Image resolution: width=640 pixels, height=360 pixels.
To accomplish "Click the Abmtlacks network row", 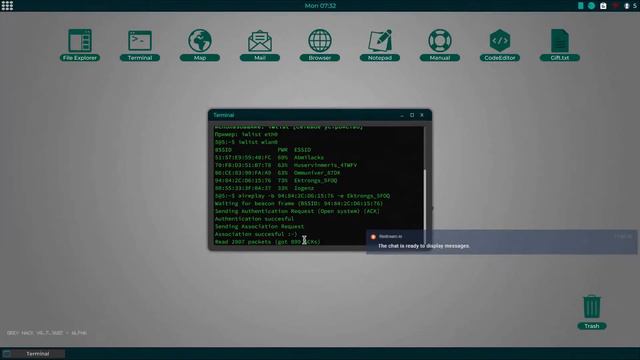I will (x=269, y=157).
